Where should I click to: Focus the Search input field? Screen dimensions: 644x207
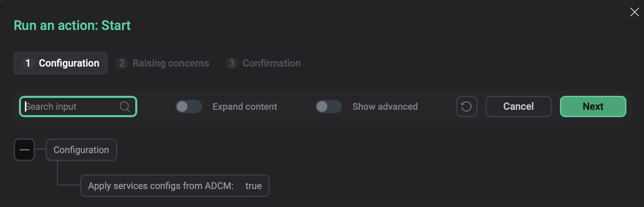(x=70, y=106)
